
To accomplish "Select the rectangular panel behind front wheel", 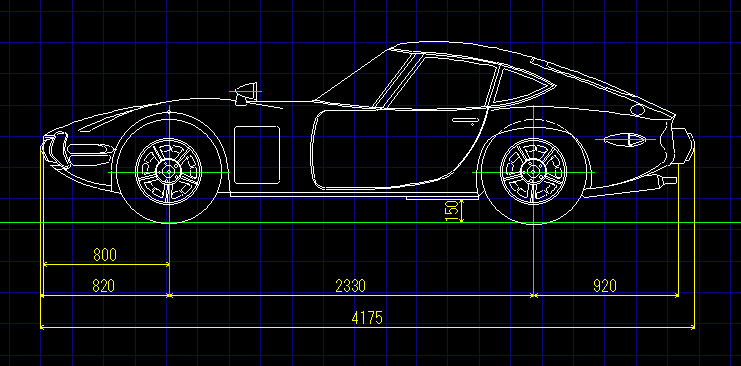I will [257, 155].
